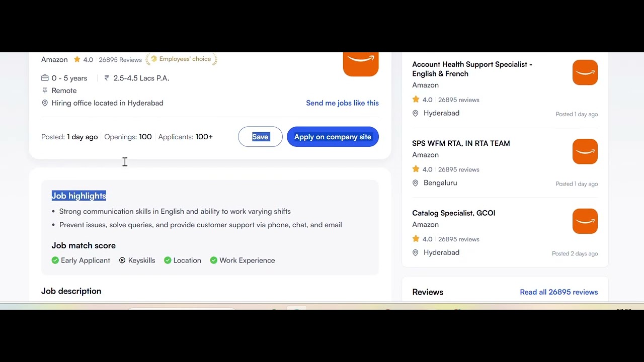Click 'Posted: 1 day ago' text
The height and width of the screenshot is (362, 644).
pos(69,137)
